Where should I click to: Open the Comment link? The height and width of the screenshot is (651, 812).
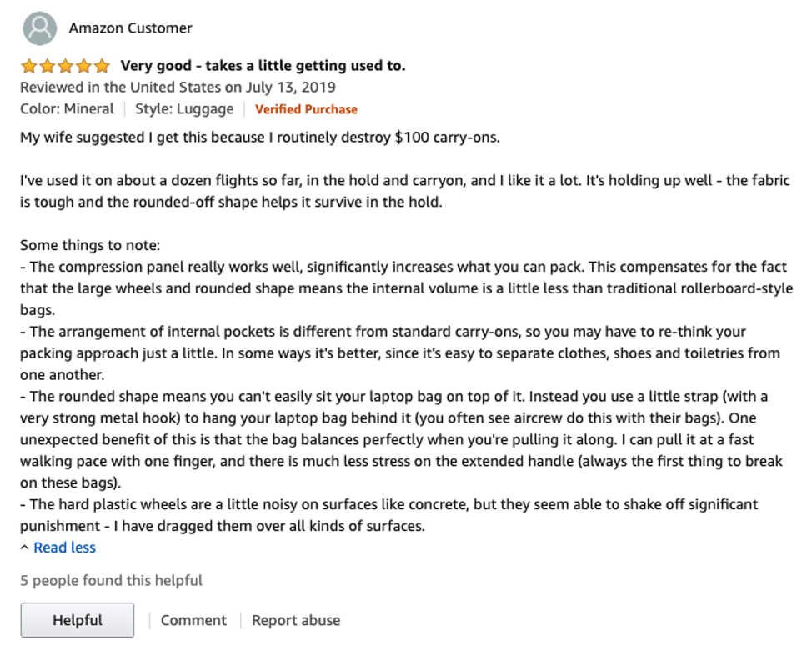pos(193,620)
